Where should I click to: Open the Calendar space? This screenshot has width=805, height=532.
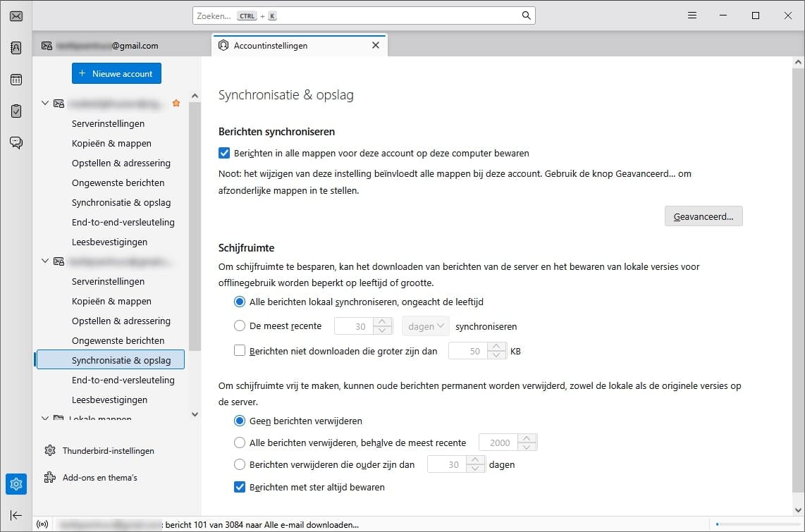(x=16, y=79)
